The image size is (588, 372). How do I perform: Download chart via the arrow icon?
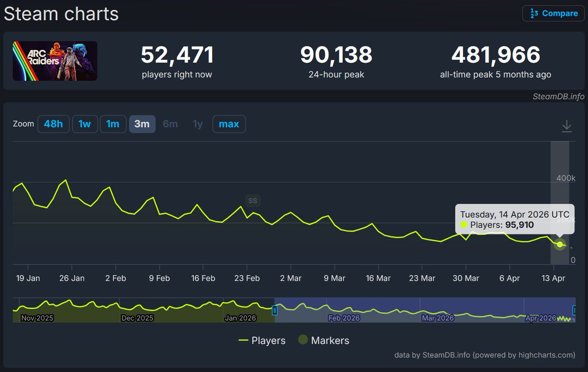pyautogui.click(x=566, y=126)
